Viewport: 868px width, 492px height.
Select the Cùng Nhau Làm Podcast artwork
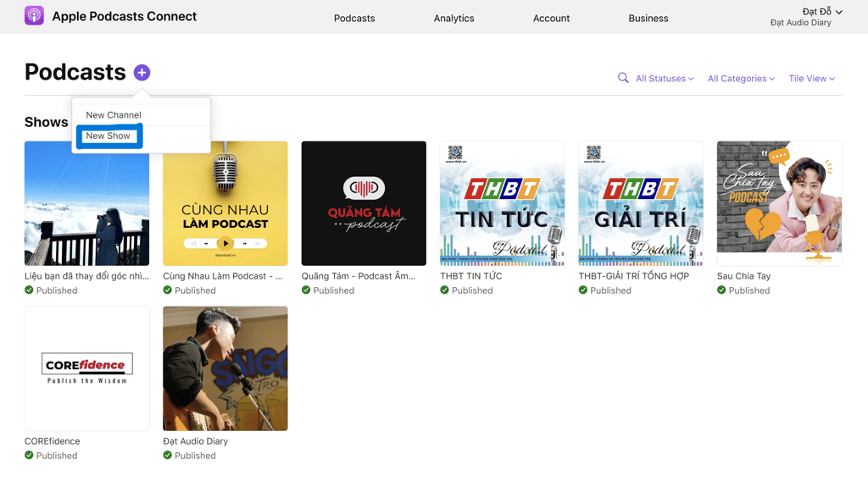pos(225,203)
